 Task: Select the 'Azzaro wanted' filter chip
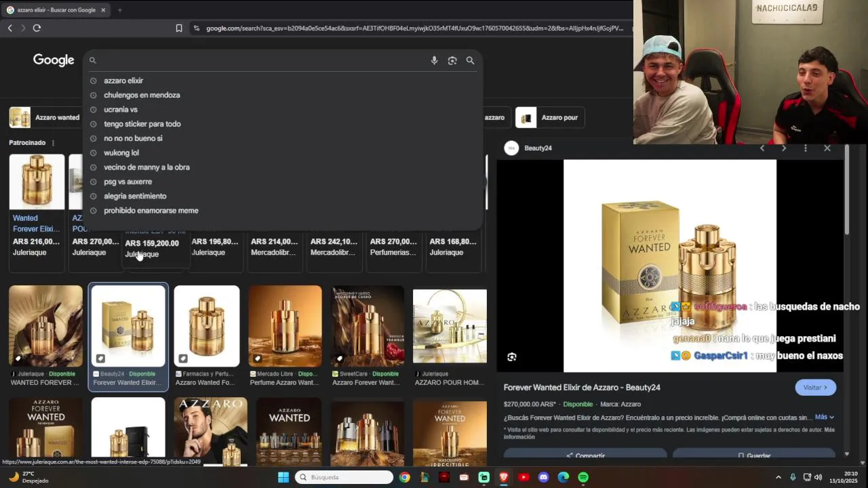[45, 117]
